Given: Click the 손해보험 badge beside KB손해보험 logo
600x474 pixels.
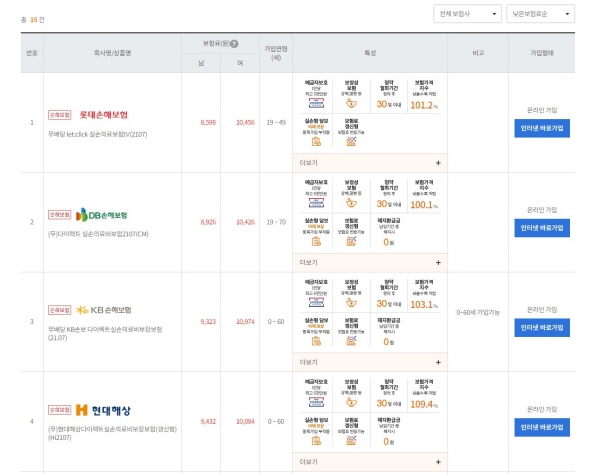Looking at the screenshot, I should [x=59, y=310].
